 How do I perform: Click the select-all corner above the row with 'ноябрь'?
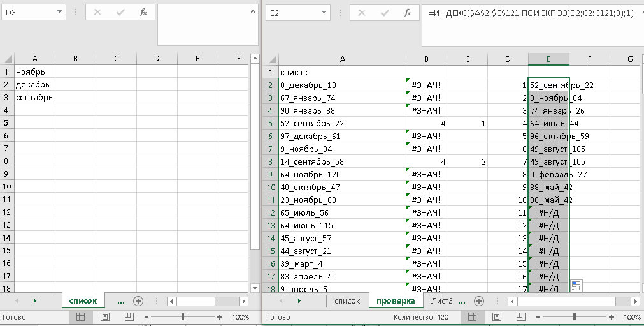coord(6,59)
